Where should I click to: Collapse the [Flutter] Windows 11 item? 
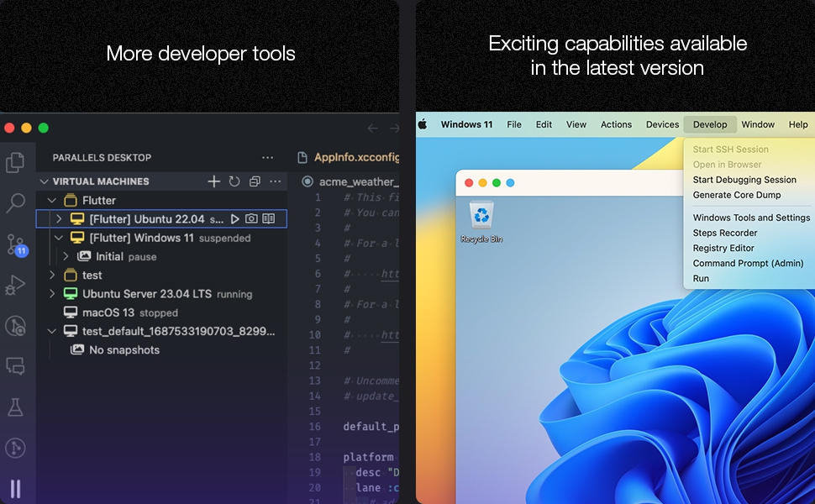(60, 238)
